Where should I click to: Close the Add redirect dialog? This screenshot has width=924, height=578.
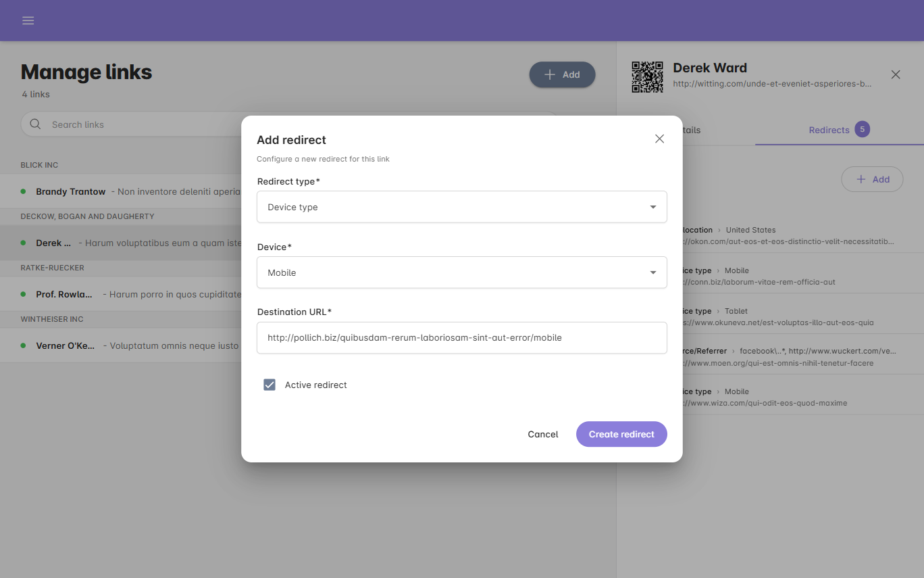pyautogui.click(x=660, y=139)
